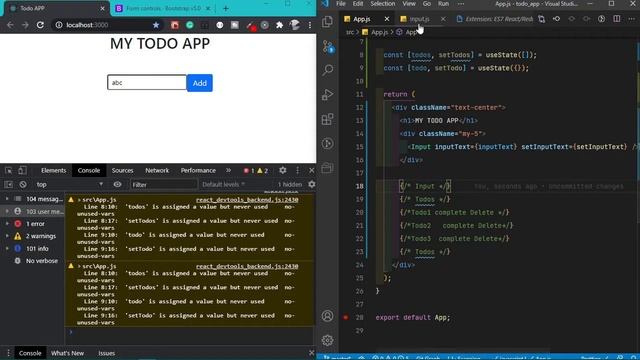
Task: Open the Chrome Extensions puzzle icon
Action: [x=280, y=25]
